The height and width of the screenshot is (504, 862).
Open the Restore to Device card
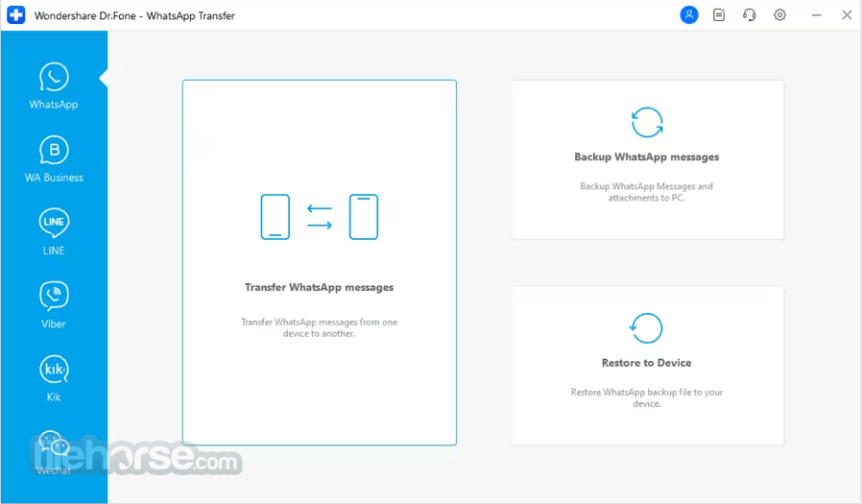[x=647, y=365]
